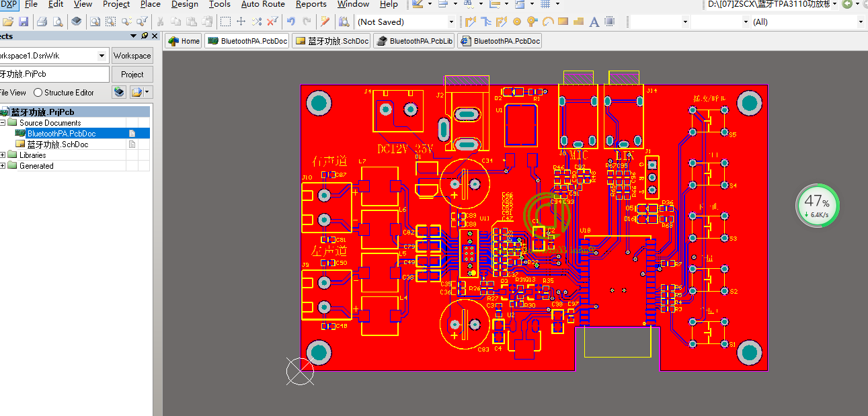Open the Design menu

point(184,4)
